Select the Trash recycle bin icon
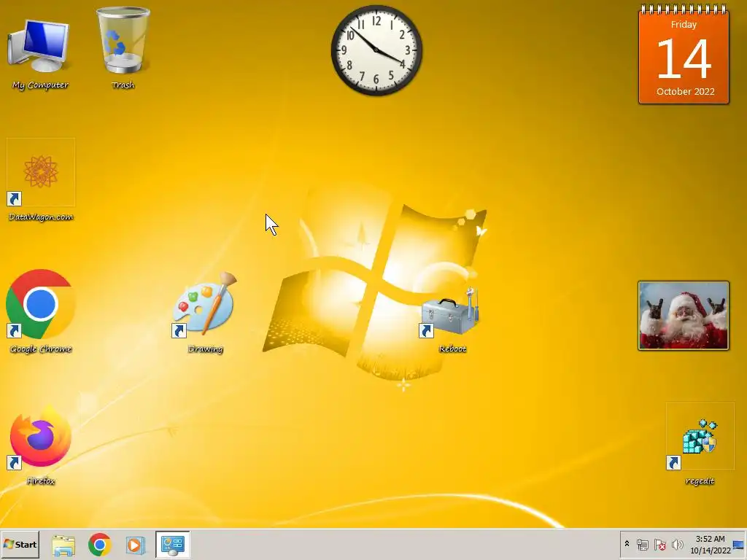The image size is (747, 560). click(123, 47)
